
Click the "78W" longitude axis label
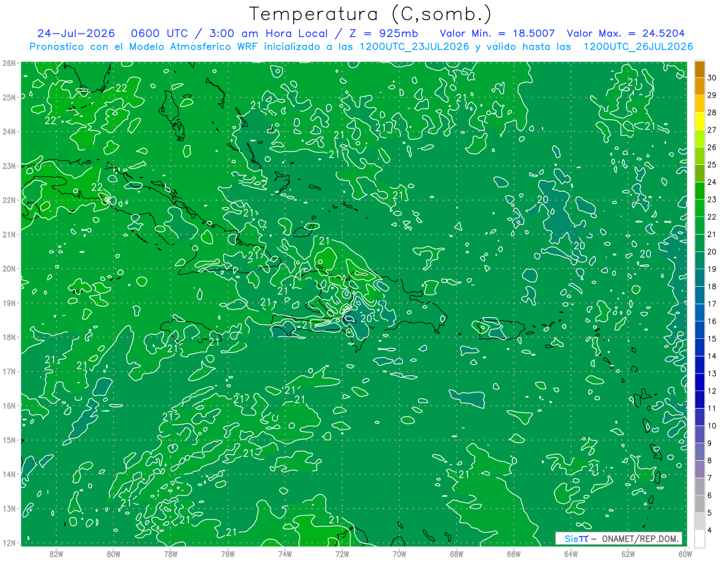pyautogui.click(x=170, y=554)
